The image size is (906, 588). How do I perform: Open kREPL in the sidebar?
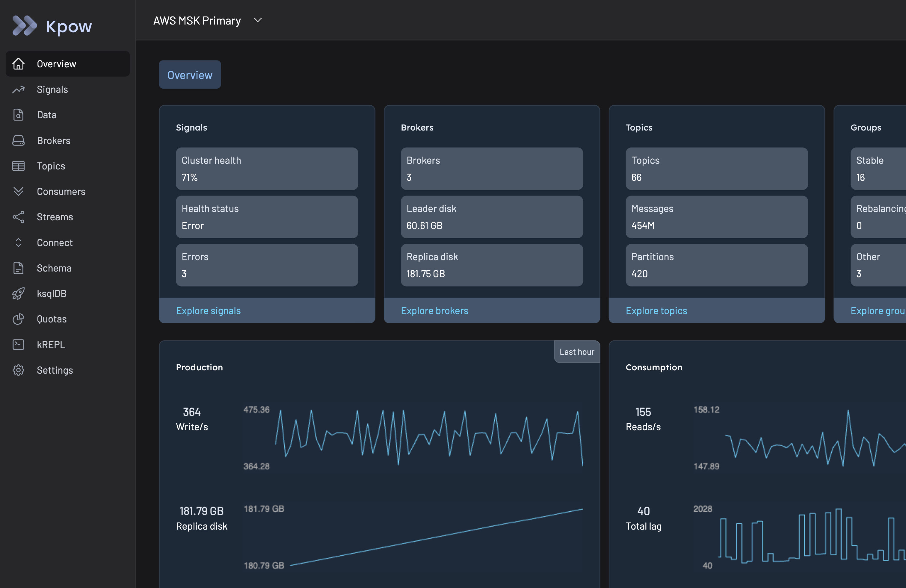68,345
